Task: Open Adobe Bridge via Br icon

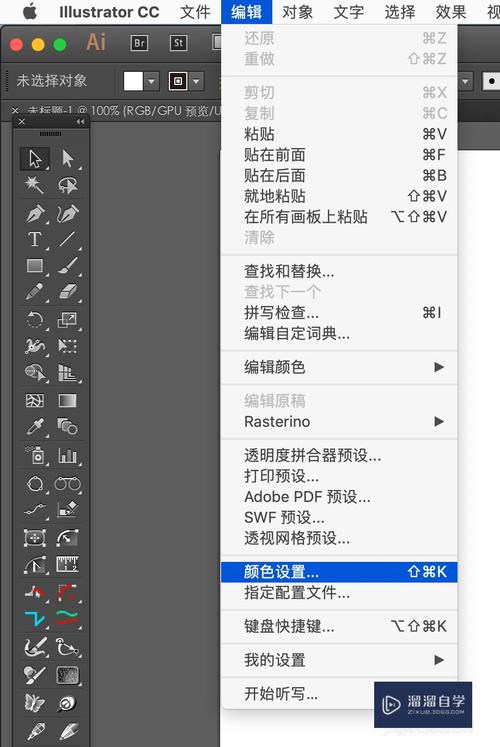Action: 139,43
